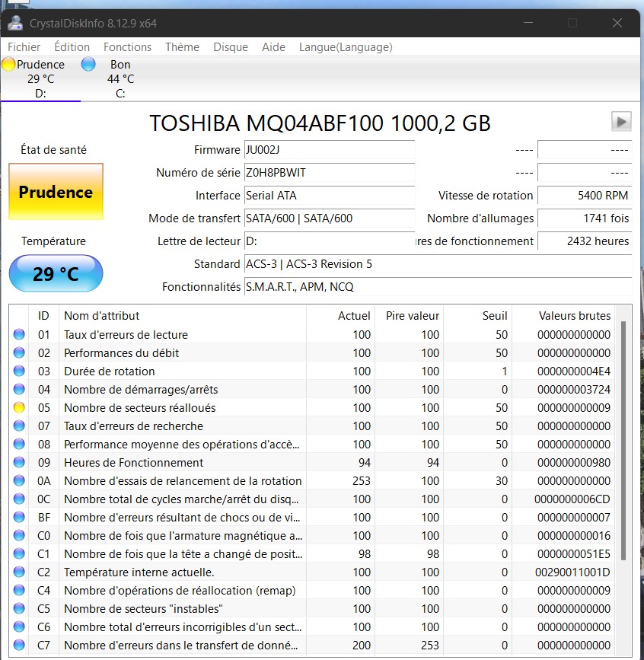
Task: Click the drive letter field D:
Action: coord(330,241)
